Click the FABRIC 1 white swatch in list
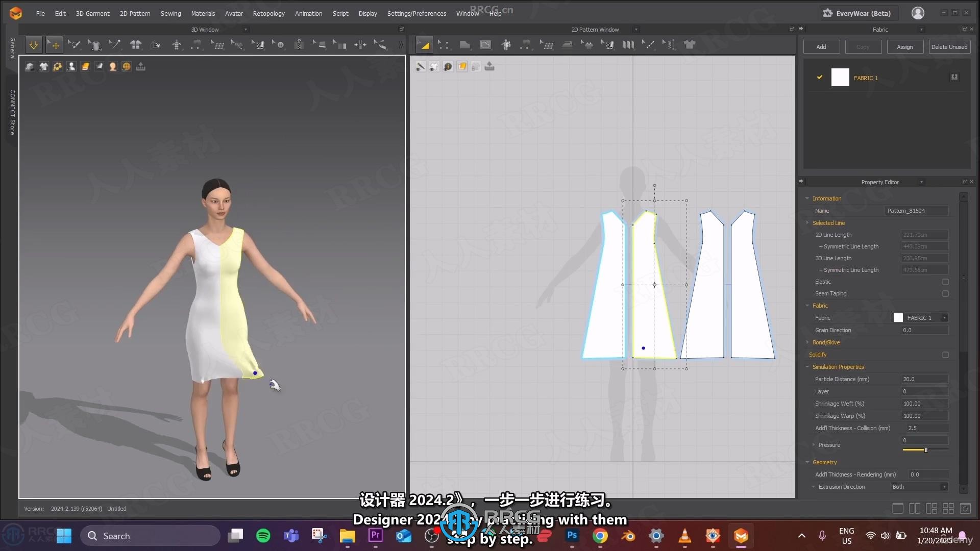This screenshot has height=551, width=980. coord(840,78)
